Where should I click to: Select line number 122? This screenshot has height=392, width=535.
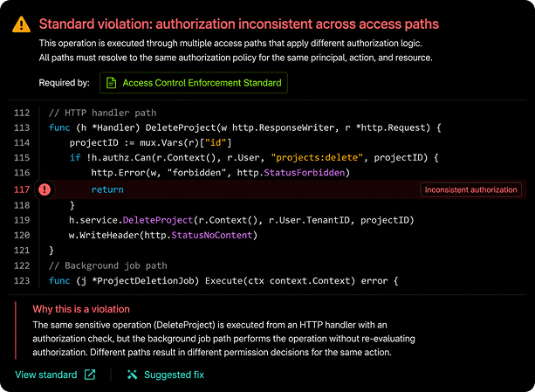[22, 265]
